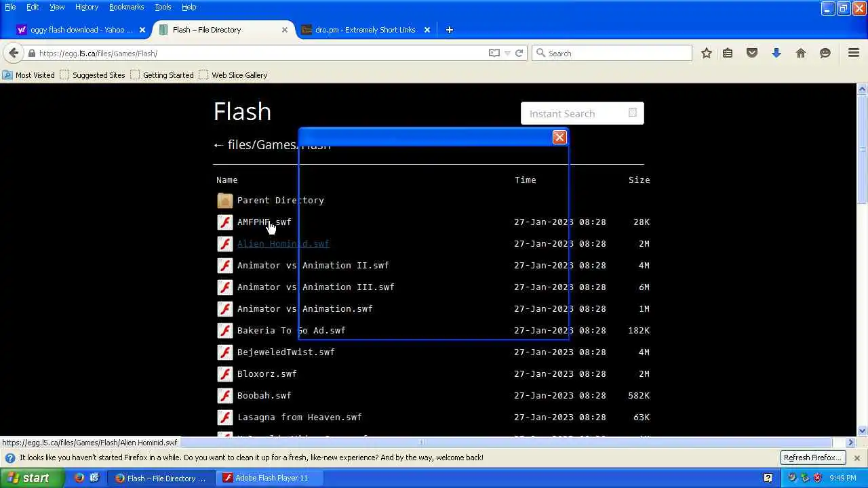Open the File menu
This screenshot has height=488, width=868.
(x=10, y=7)
